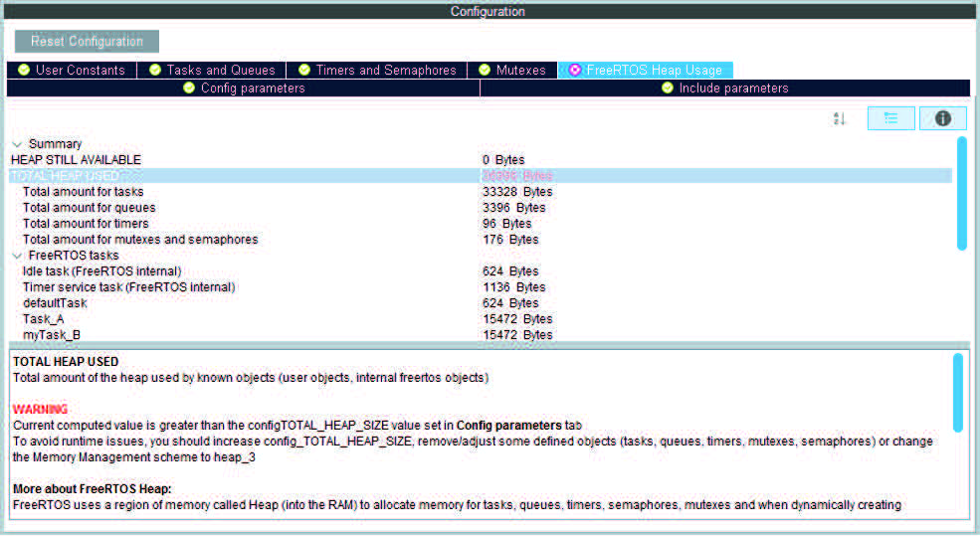Click the red WARNING label
Screen dimensions: 980x536
(x=40, y=409)
